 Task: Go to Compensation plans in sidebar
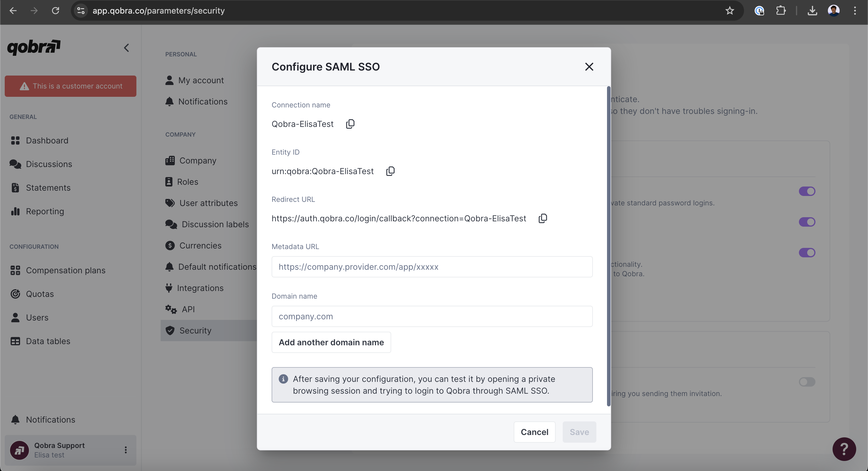click(65, 270)
